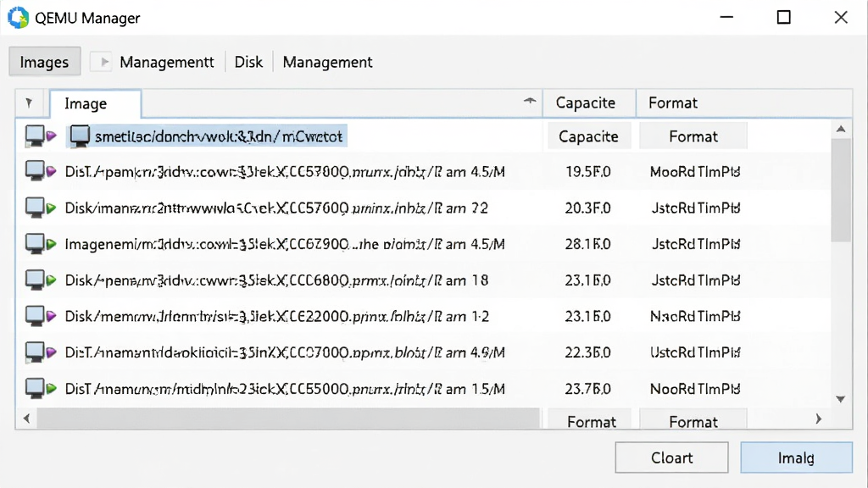Open the Disk menu item
The image size is (868, 488).
248,62
